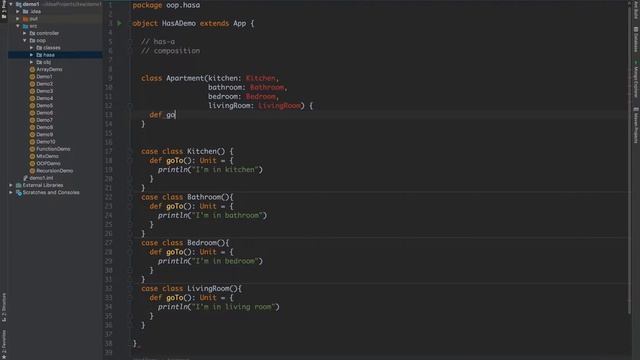The height and width of the screenshot is (360, 640).
Task: Click the red Bathroom type in Apartment constructor
Action: (x=267, y=87)
